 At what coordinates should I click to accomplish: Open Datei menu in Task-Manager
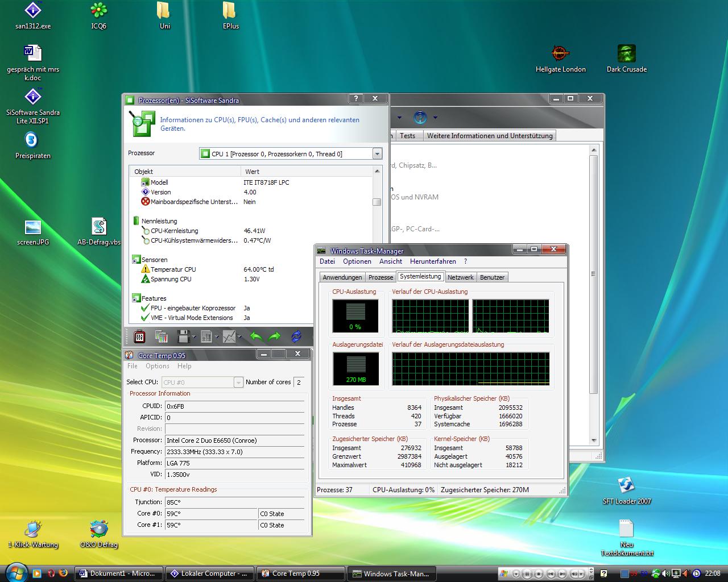click(x=327, y=261)
